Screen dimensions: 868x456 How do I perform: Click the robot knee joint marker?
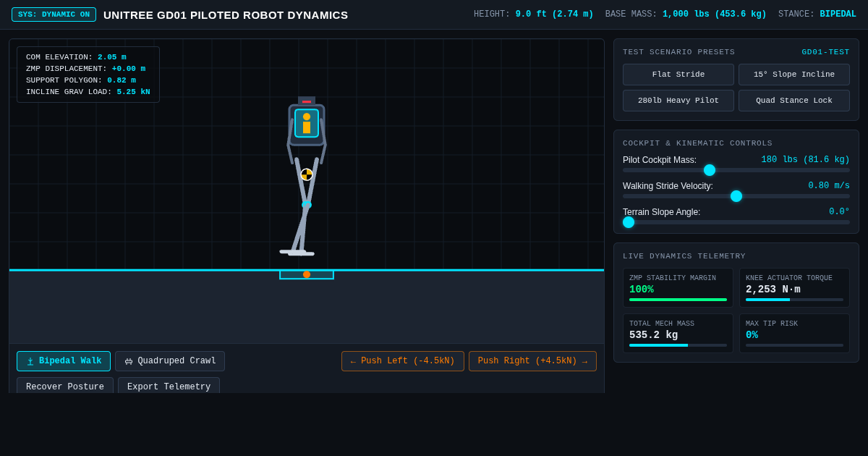click(306, 205)
